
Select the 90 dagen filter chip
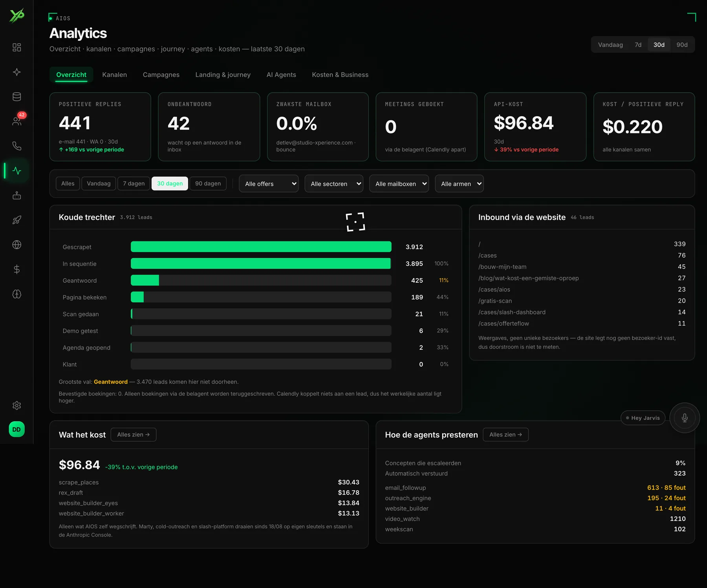tap(208, 183)
